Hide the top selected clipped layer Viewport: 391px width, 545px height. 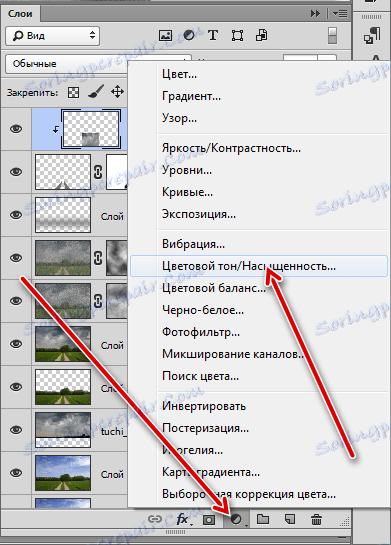16,129
